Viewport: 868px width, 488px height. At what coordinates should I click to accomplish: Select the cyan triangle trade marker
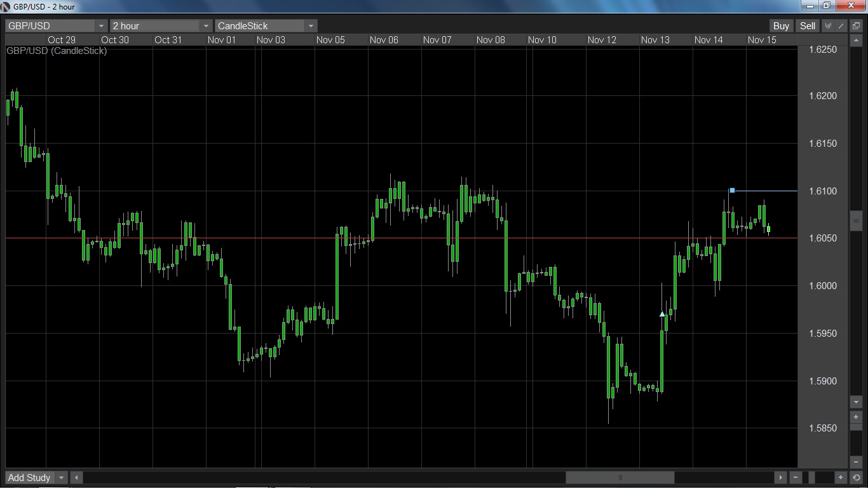coord(662,314)
